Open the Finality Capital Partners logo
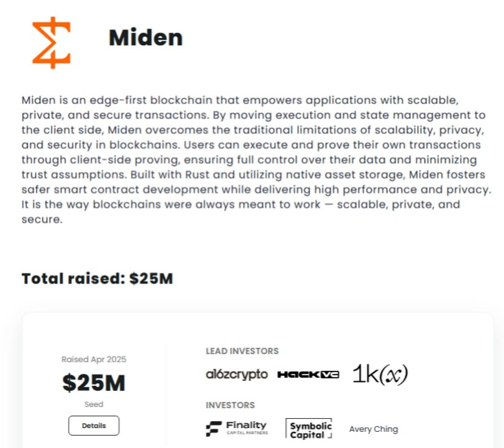Screen dimensions: 504x448 237,429
